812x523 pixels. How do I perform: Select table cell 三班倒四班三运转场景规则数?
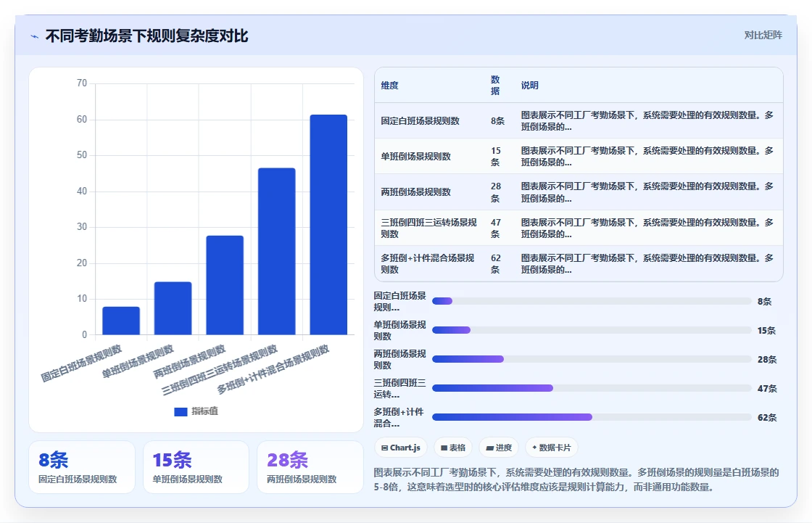428,228
